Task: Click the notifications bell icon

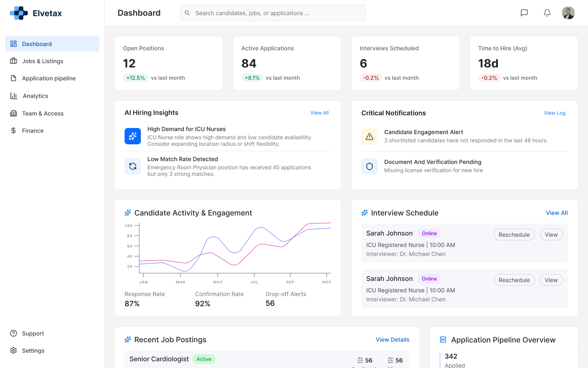Action: (x=547, y=13)
